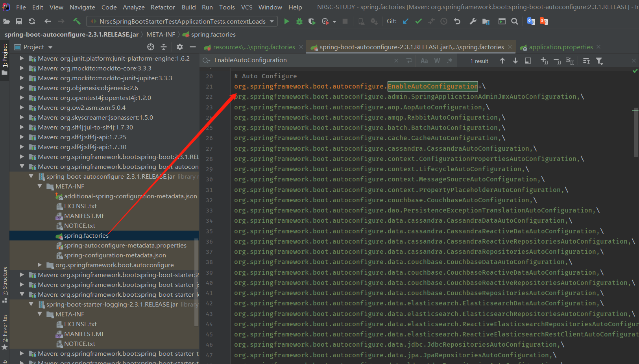This screenshot has height=364, width=639.
Task: Expand the Maven mockito-core:3.3.3 node
Action: (x=22, y=68)
